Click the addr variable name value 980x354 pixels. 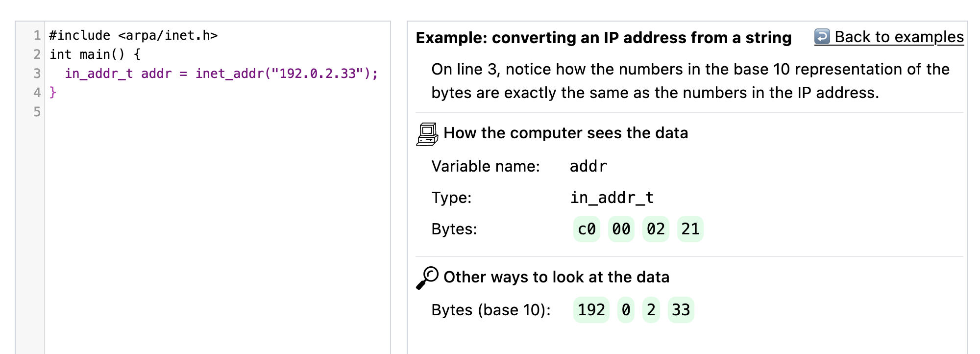click(588, 167)
